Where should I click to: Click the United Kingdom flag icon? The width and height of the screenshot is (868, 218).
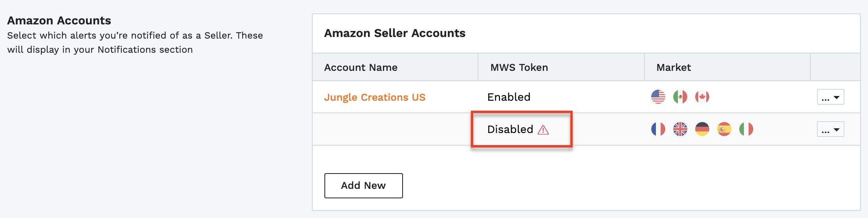(680, 129)
